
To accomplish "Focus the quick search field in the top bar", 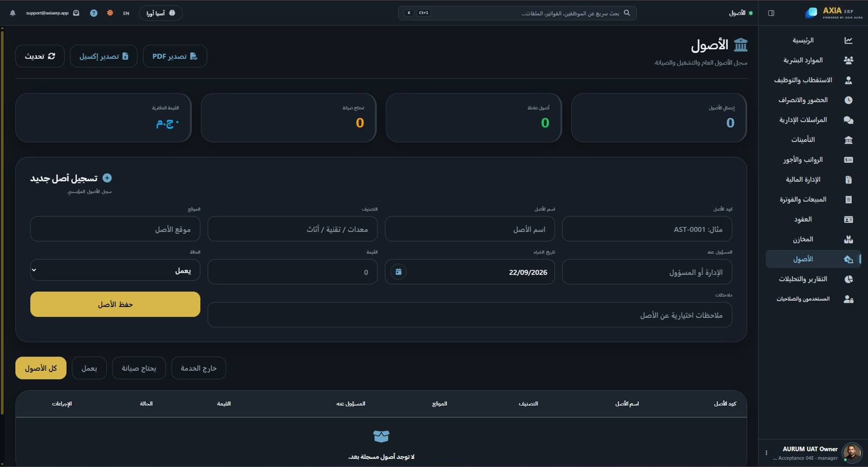I will pos(517,13).
